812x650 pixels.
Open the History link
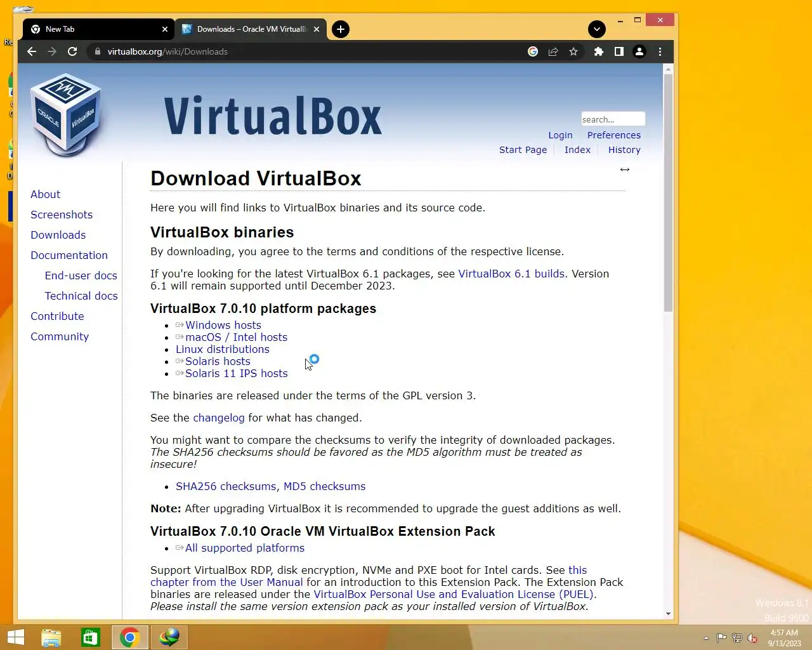click(x=624, y=150)
